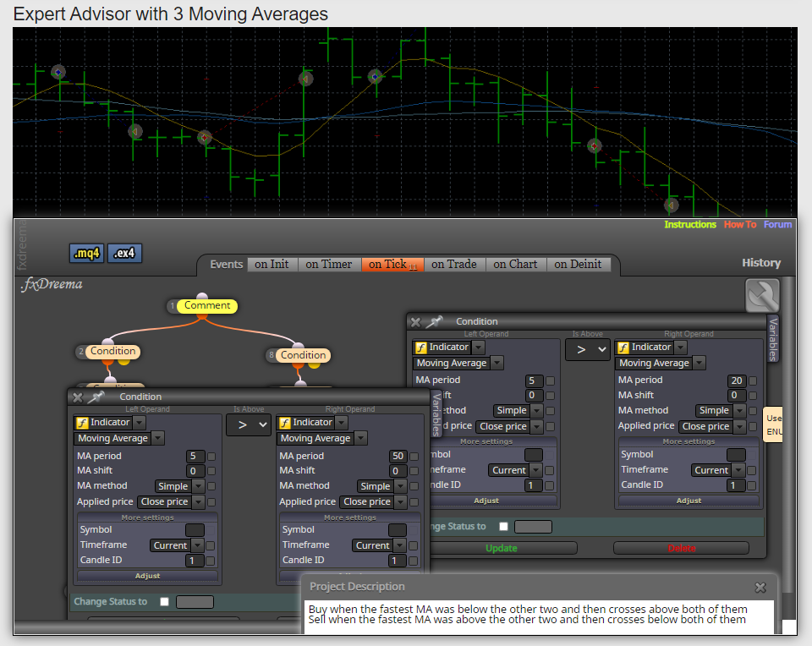812x646 pixels.
Task: Pin the upper-right Condition panel
Action: 434,321
